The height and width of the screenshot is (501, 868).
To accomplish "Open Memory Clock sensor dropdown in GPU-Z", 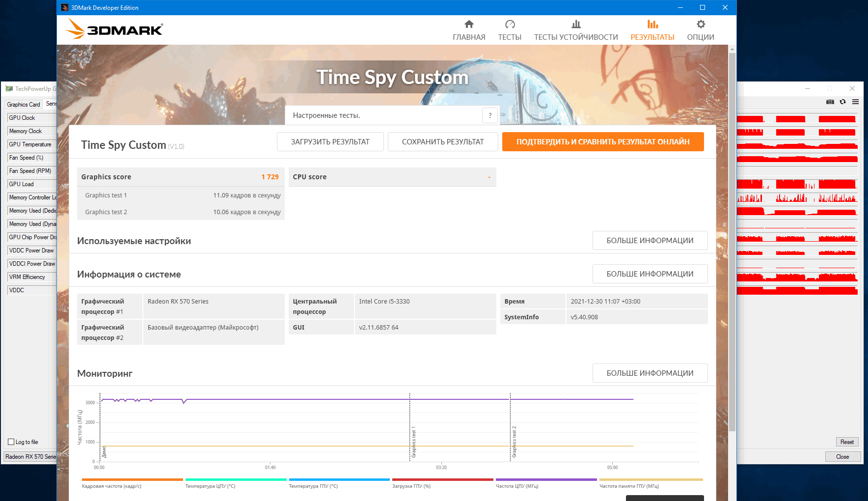I will [32, 131].
